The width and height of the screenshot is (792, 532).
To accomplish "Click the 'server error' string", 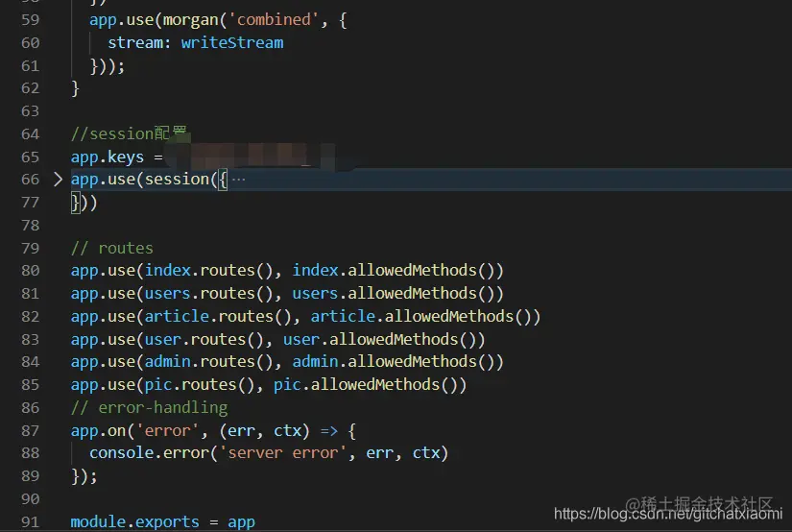I will pyautogui.click(x=282, y=453).
